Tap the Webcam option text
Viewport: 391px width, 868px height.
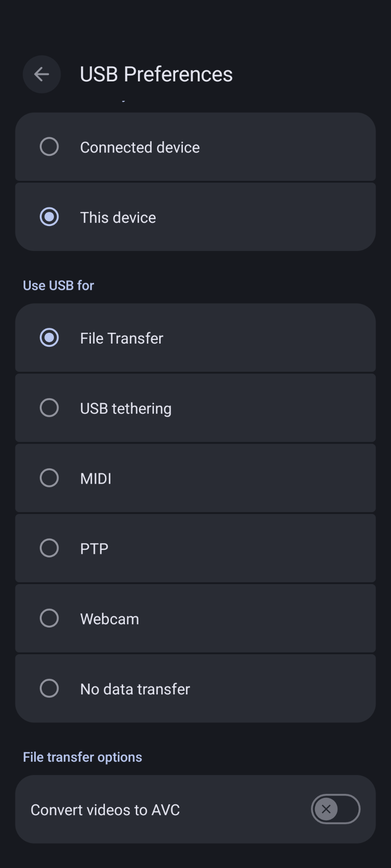click(x=110, y=619)
